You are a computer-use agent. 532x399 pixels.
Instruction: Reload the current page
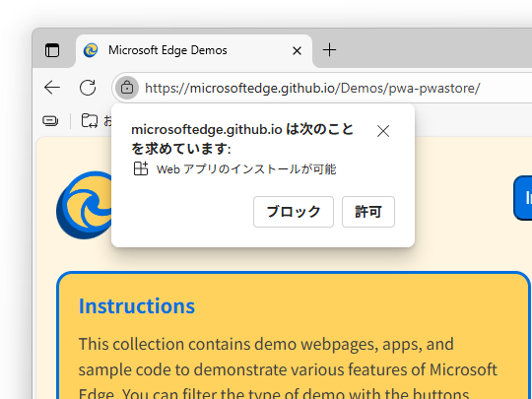tap(88, 88)
